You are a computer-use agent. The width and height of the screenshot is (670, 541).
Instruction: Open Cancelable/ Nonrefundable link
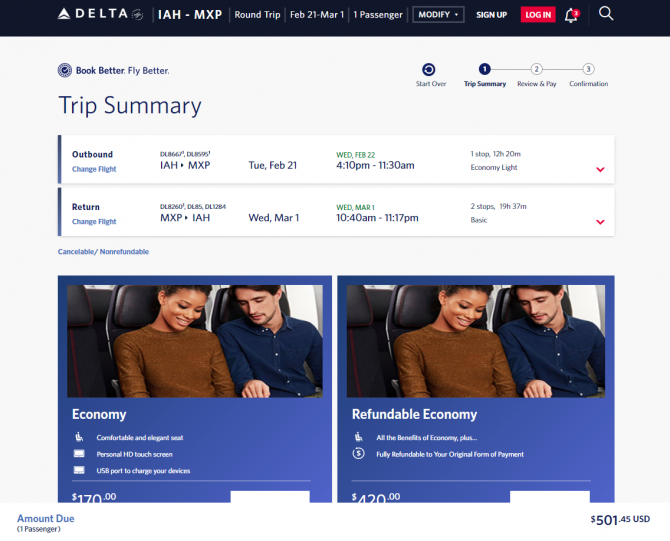[103, 252]
